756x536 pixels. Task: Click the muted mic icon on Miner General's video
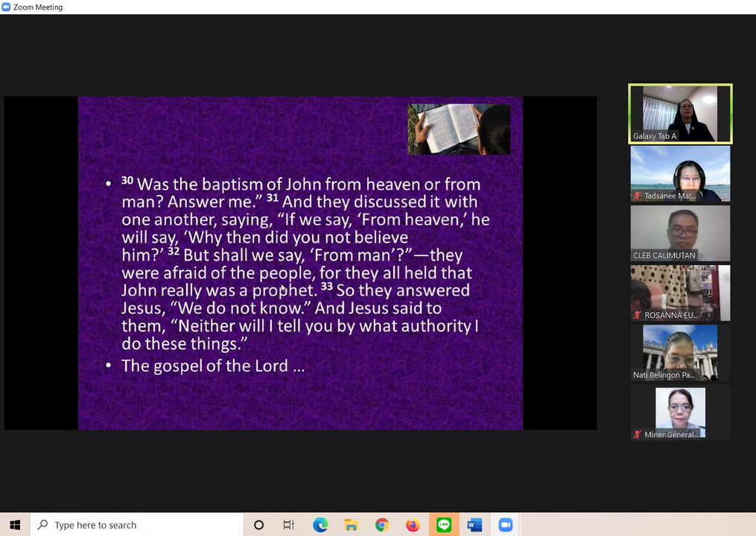coord(638,434)
